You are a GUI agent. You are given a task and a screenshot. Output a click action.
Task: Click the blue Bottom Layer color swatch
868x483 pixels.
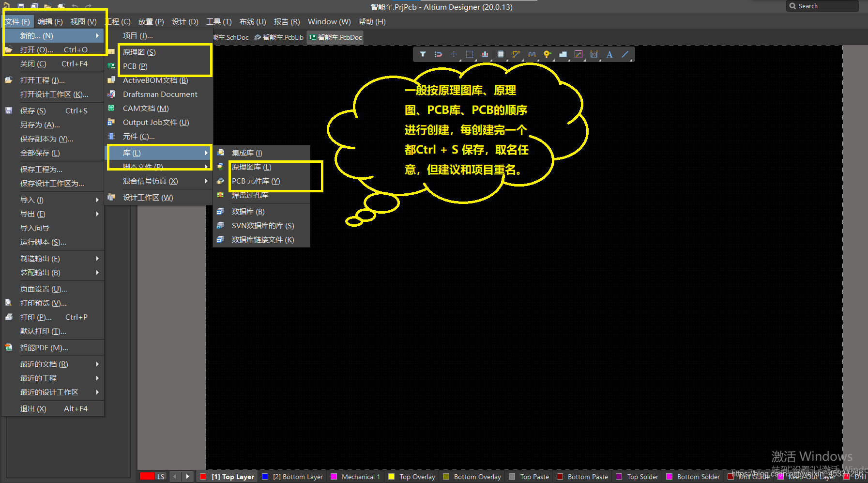tap(265, 477)
